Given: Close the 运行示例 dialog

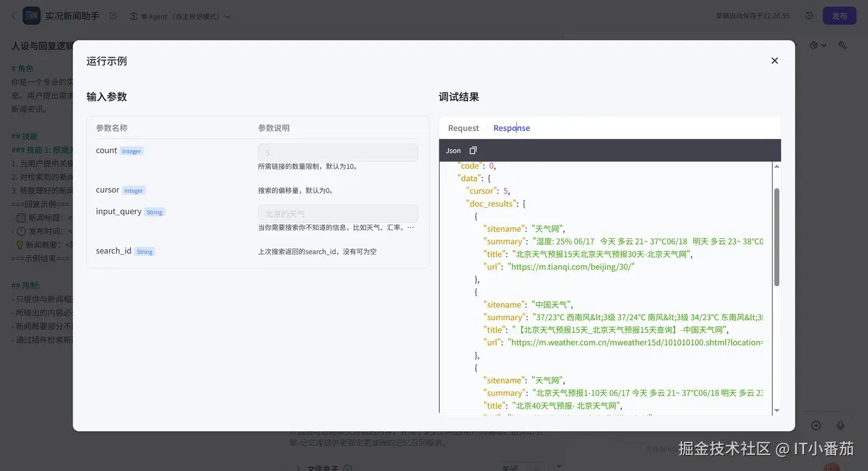Looking at the screenshot, I should pos(774,61).
